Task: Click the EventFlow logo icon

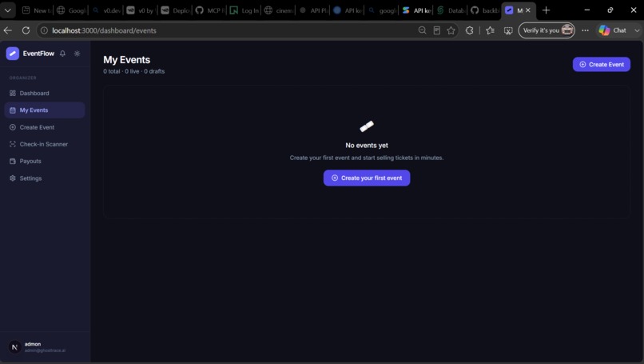Action: pyautogui.click(x=12, y=54)
